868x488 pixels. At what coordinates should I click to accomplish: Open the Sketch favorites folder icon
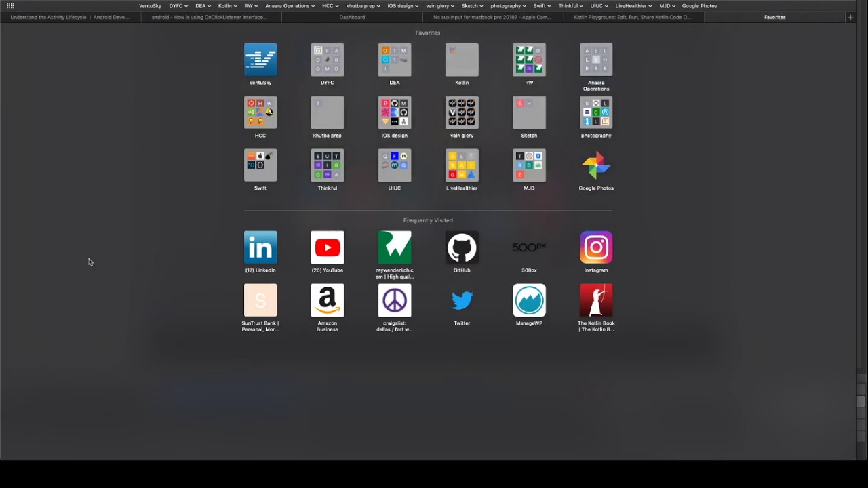pos(529,113)
